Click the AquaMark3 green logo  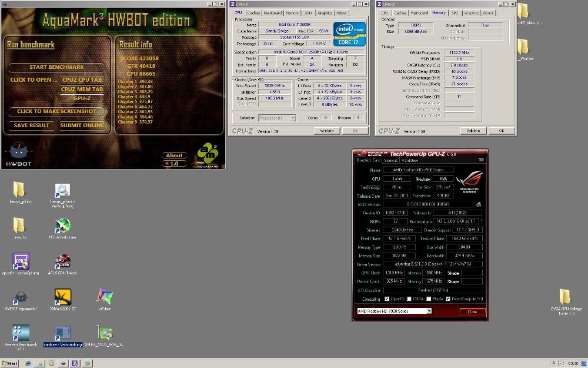[x=208, y=154]
